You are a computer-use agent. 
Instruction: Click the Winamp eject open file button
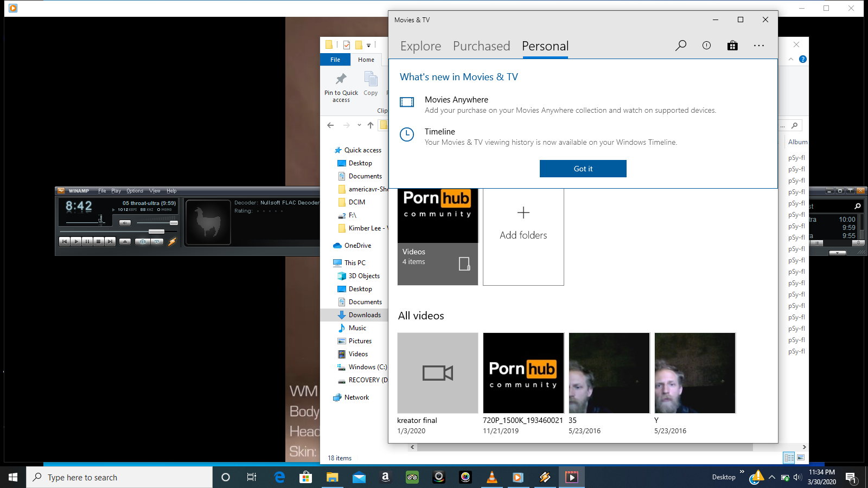coord(125,241)
